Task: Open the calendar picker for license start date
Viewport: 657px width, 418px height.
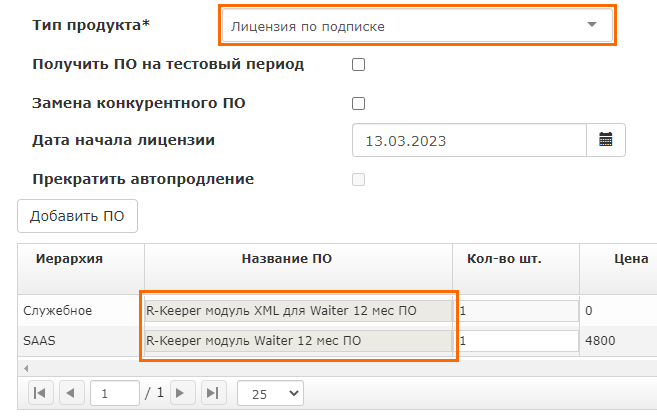Action: (605, 141)
